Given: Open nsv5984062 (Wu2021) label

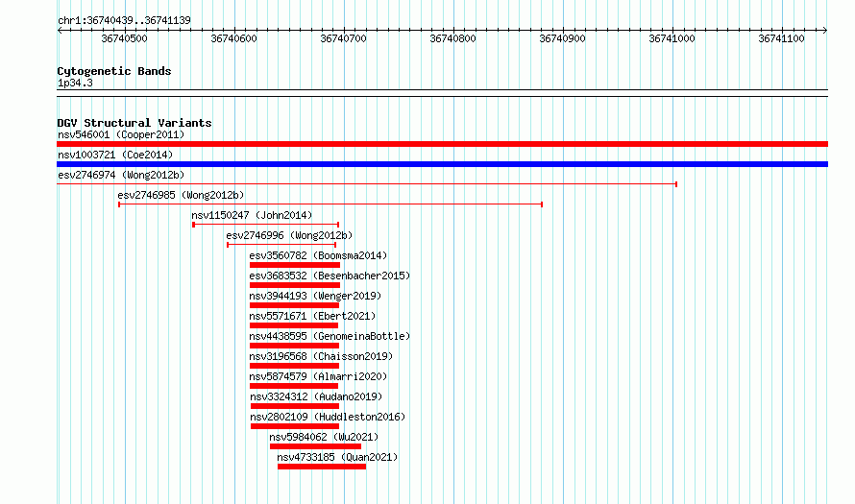Looking at the screenshot, I should tap(324, 437).
